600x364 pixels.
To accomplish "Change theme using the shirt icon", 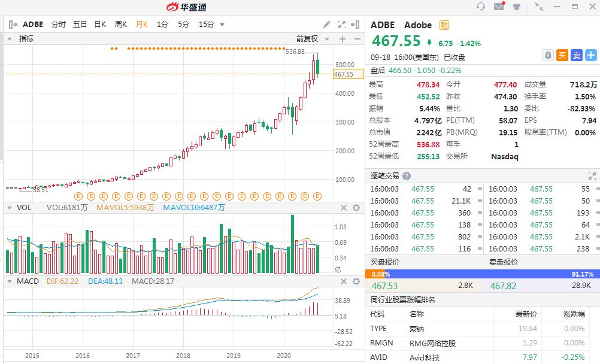I will click(x=517, y=7).
